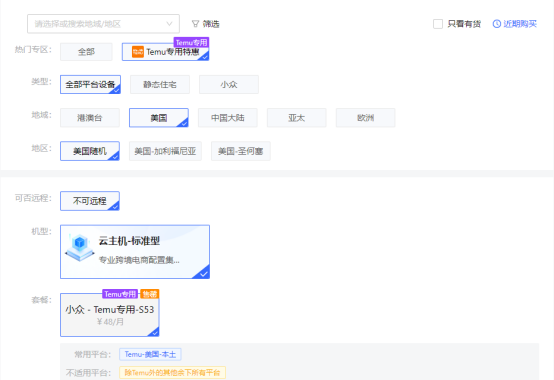554x380 pixels.
Task: Select the 云主机-标准型 machine card
Action: 135,252
